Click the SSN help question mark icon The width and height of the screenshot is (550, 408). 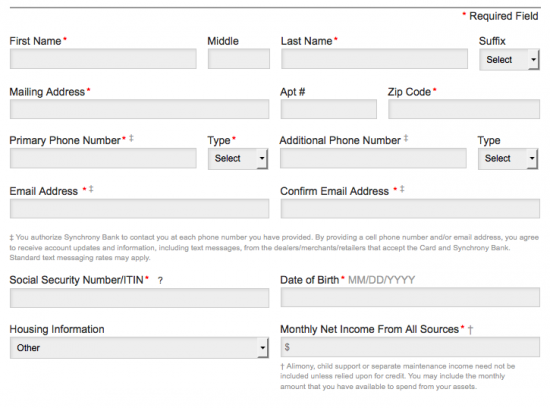click(x=160, y=280)
